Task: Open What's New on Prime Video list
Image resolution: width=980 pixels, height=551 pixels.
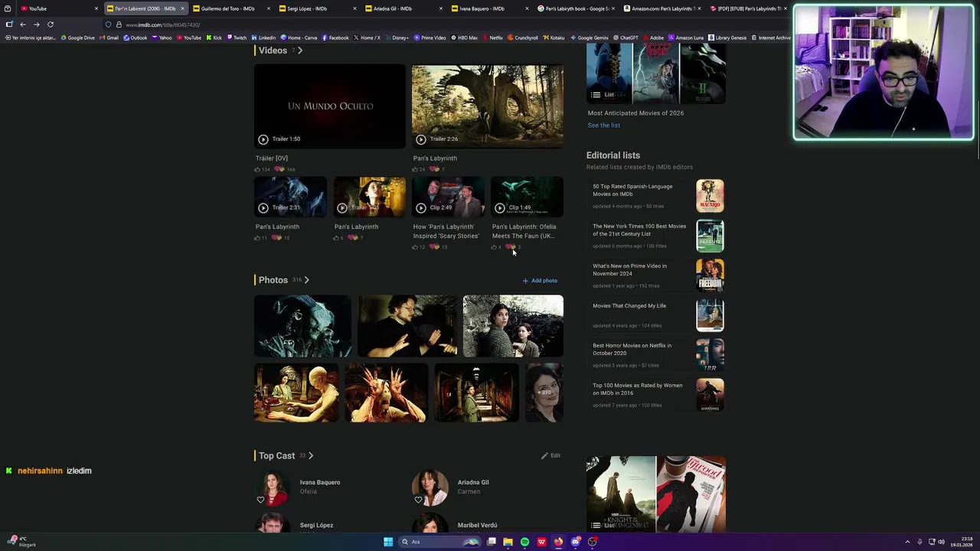Action: 629,269
